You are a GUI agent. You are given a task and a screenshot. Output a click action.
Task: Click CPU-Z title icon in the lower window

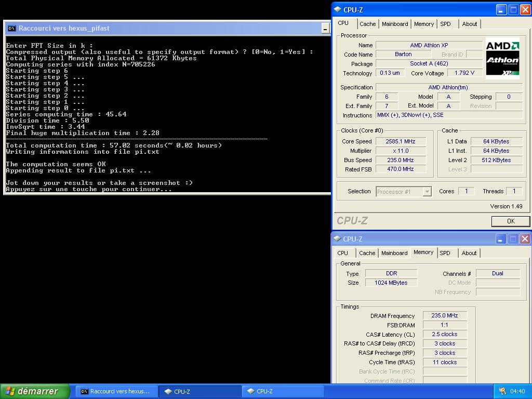click(x=337, y=238)
